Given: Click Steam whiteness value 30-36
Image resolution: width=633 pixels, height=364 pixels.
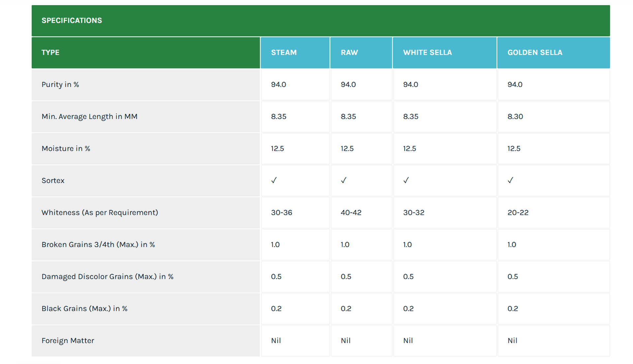Looking at the screenshot, I should [282, 212].
